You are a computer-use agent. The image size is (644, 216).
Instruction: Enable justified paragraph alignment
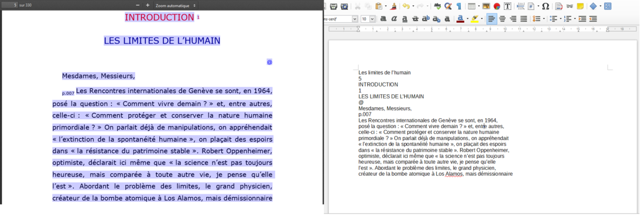tap(523, 19)
